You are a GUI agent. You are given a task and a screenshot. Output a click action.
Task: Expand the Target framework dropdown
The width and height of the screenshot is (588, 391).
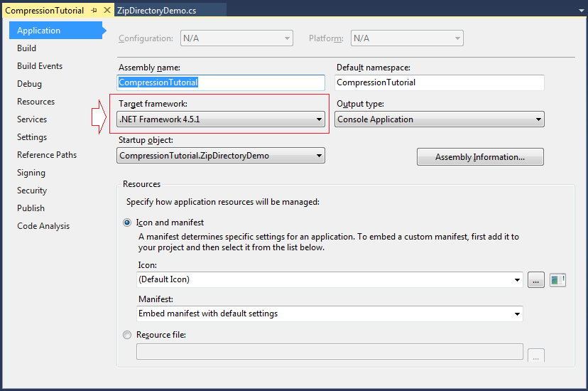tap(221, 119)
